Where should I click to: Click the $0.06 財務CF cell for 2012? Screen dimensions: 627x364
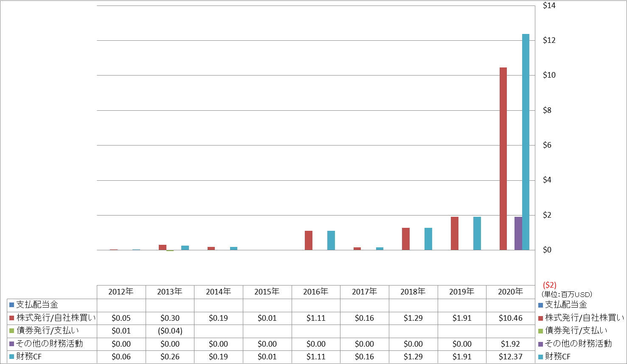tap(121, 357)
